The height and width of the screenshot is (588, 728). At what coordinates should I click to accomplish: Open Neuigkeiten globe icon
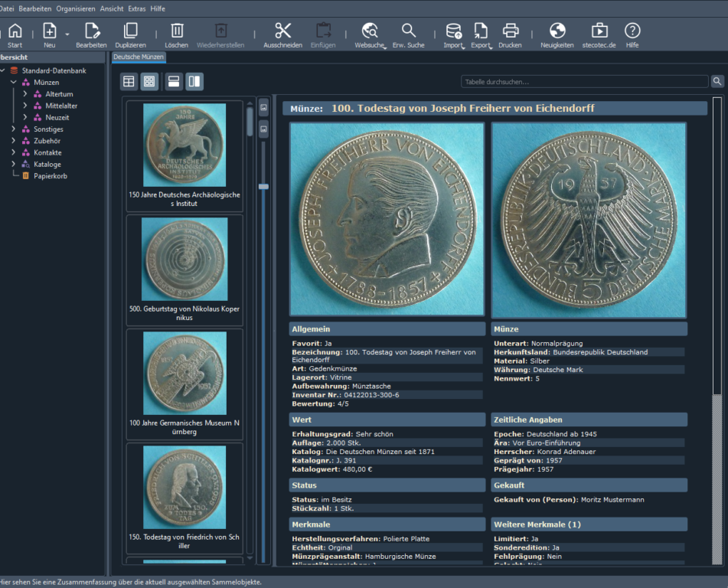557,31
